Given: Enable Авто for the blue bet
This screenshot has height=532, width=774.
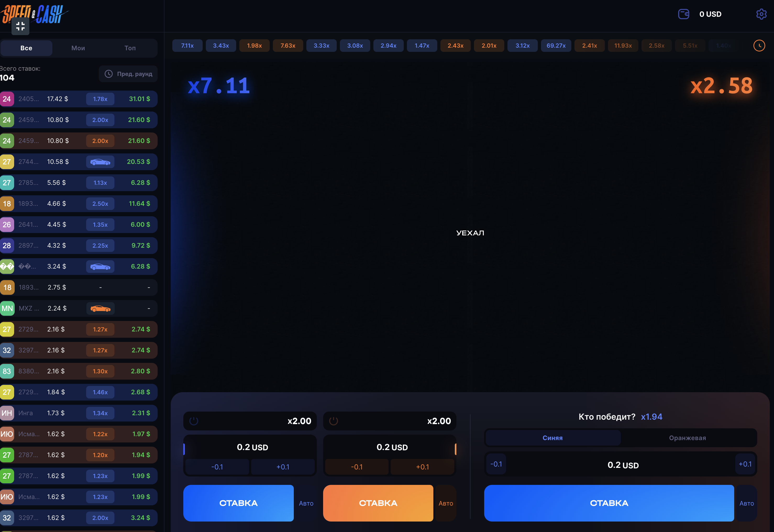Looking at the screenshot, I should click(306, 503).
